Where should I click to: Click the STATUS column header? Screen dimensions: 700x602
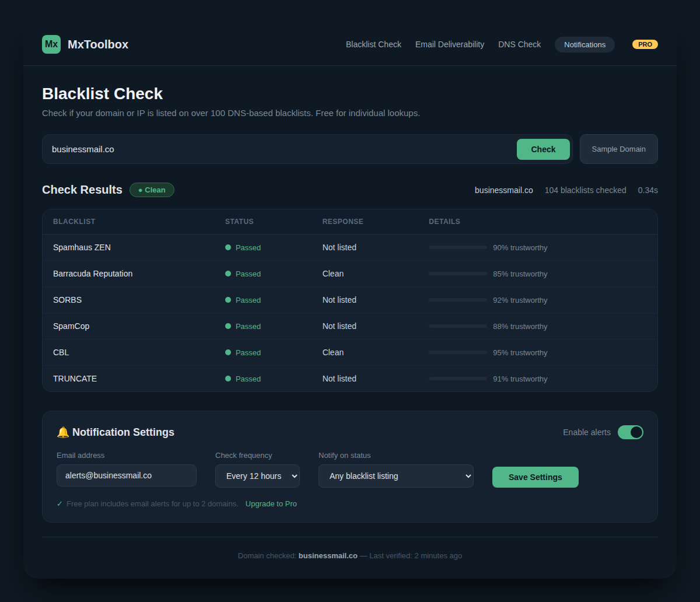239,222
